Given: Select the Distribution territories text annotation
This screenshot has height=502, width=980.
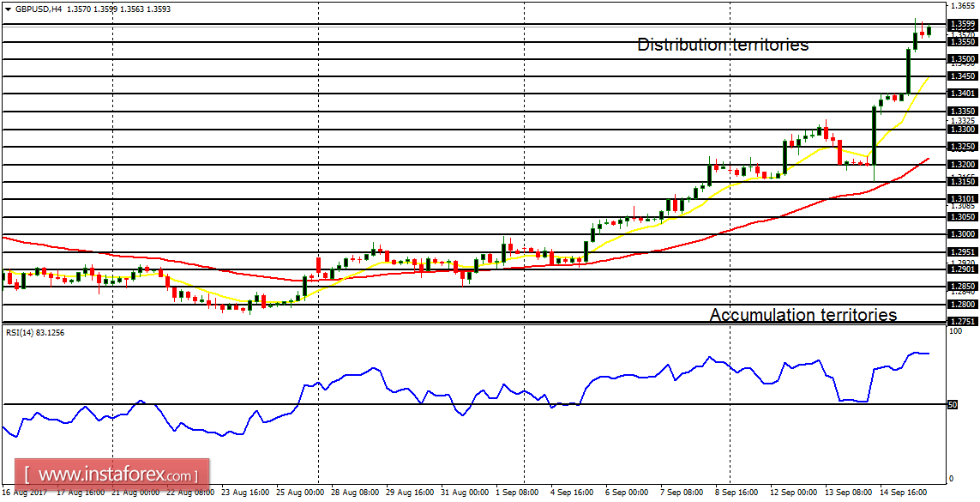Looking at the screenshot, I should (722, 45).
